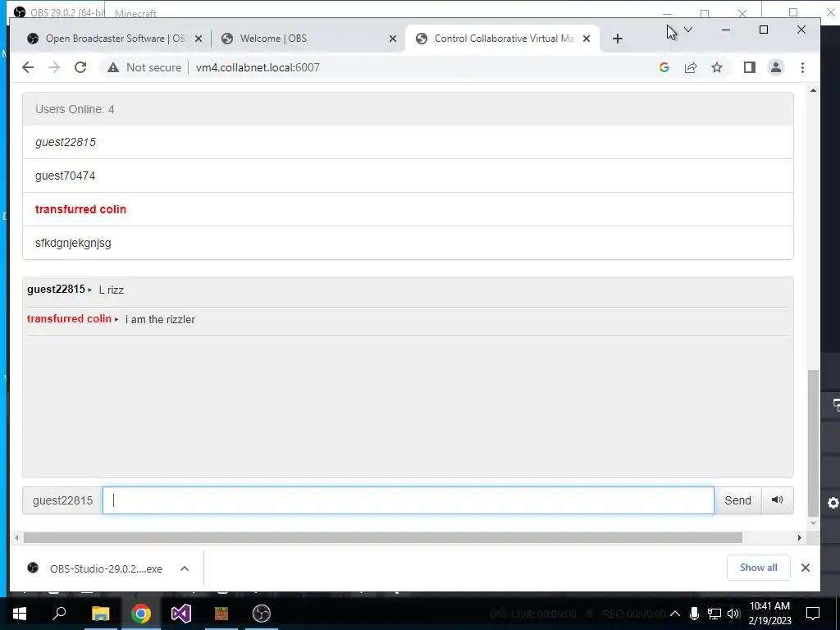
Task: Close the Control Collaborative Virtual Machine tab
Action: 587,39
